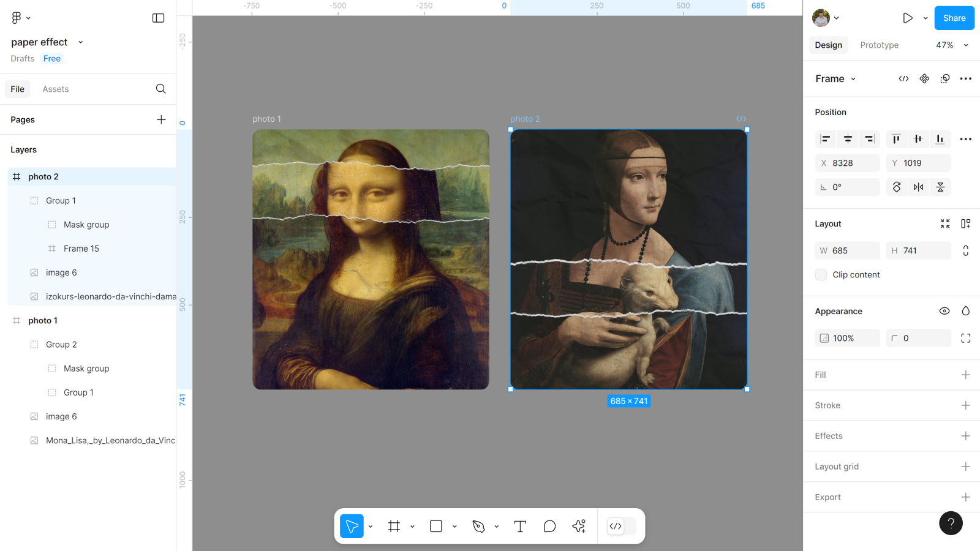Toggle Dev Mode switch in toolbar
The width and height of the screenshot is (980, 551).
(621, 527)
